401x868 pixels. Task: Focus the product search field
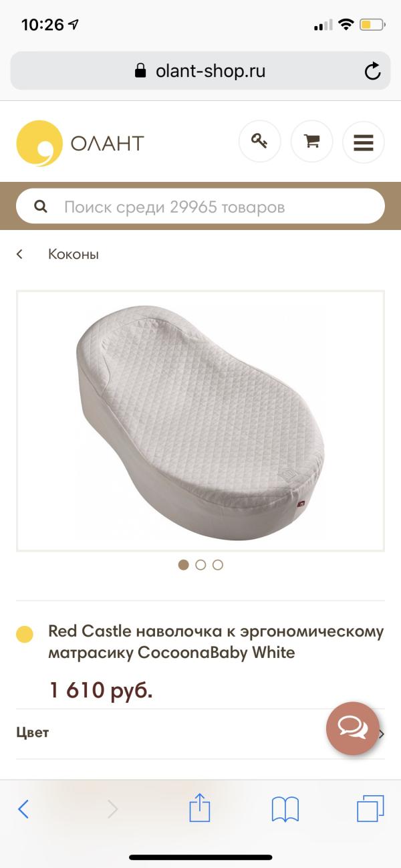pos(200,207)
